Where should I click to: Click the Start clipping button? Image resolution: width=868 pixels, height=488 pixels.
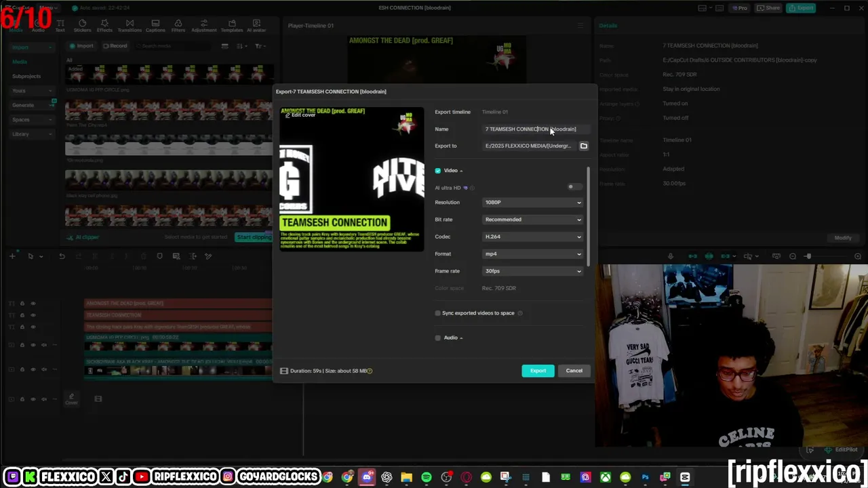coord(253,237)
